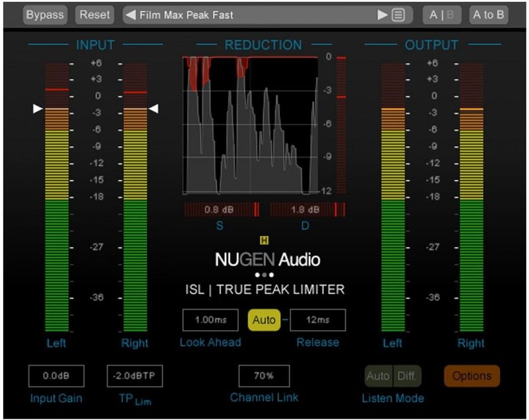529x420 pixels.
Task: Enable Diff. listen mode
Action: [407, 376]
